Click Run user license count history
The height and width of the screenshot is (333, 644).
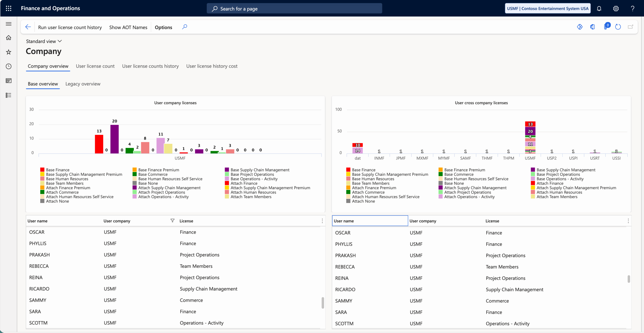coord(70,27)
